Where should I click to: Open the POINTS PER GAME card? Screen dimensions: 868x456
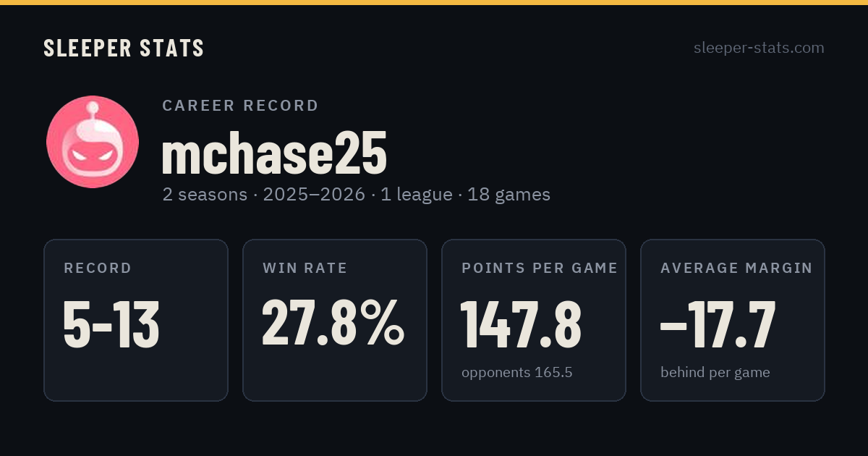534,320
